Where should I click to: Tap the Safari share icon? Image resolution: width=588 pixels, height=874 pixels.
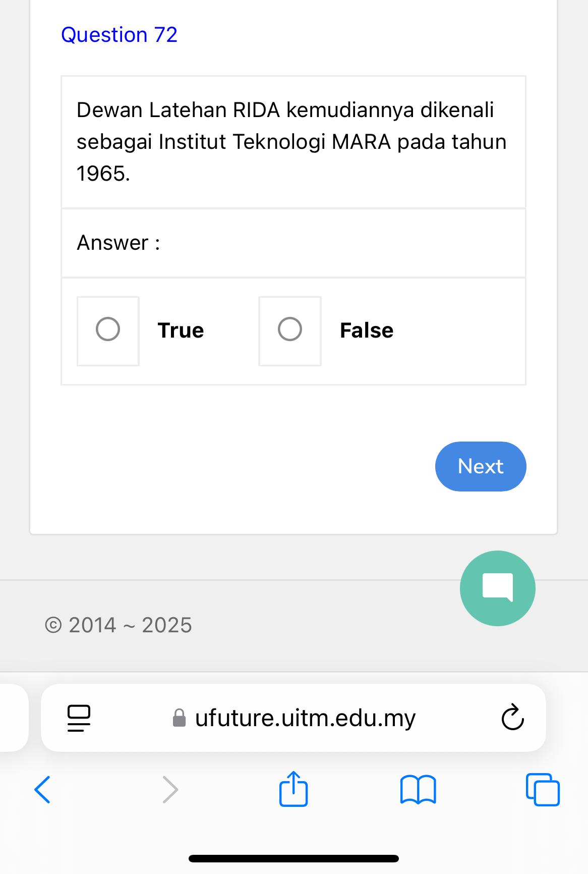click(x=293, y=790)
